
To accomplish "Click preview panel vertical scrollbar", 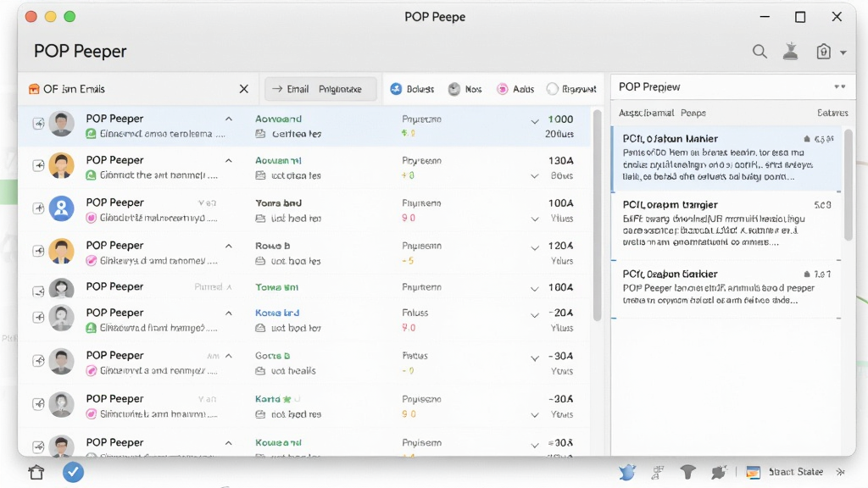I will (x=849, y=184).
